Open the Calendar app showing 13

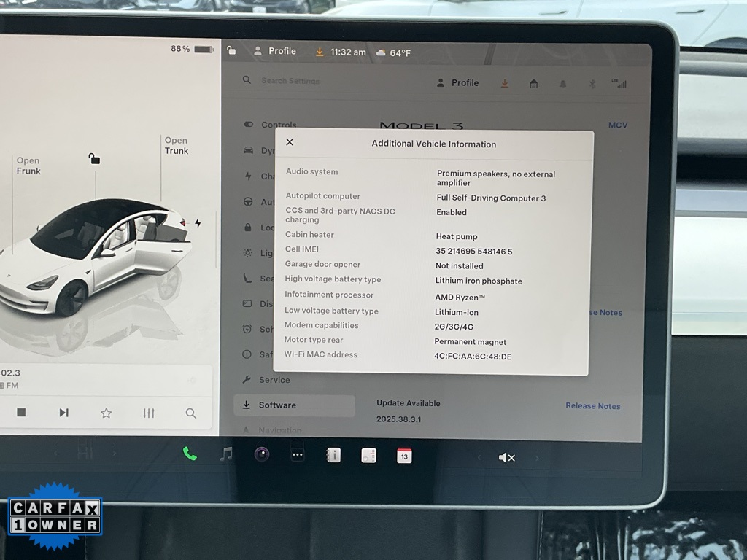tap(404, 456)
